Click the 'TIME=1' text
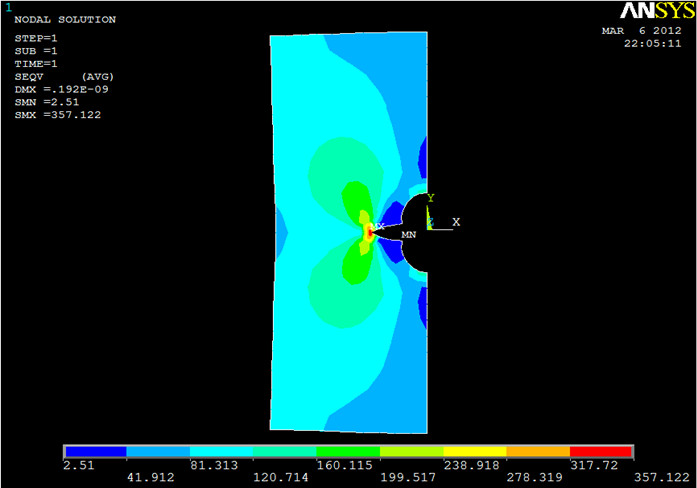 tap(36, 64)
